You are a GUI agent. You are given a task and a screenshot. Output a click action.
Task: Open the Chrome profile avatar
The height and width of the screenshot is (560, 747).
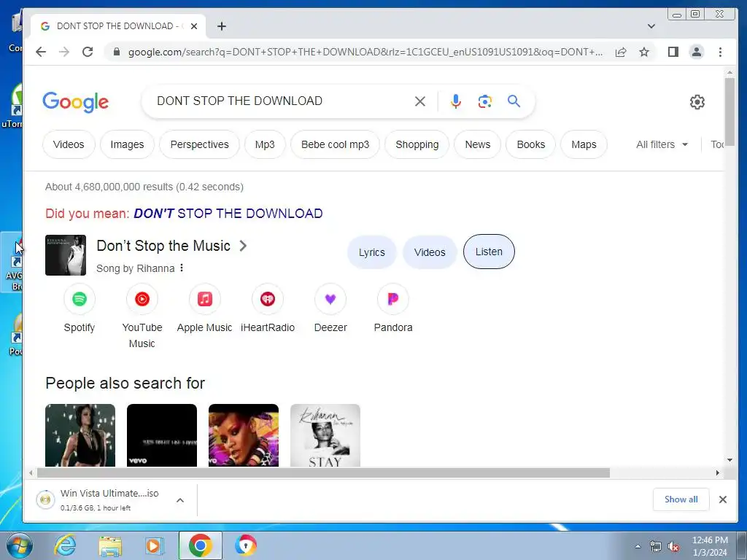(x=697, y=52)
